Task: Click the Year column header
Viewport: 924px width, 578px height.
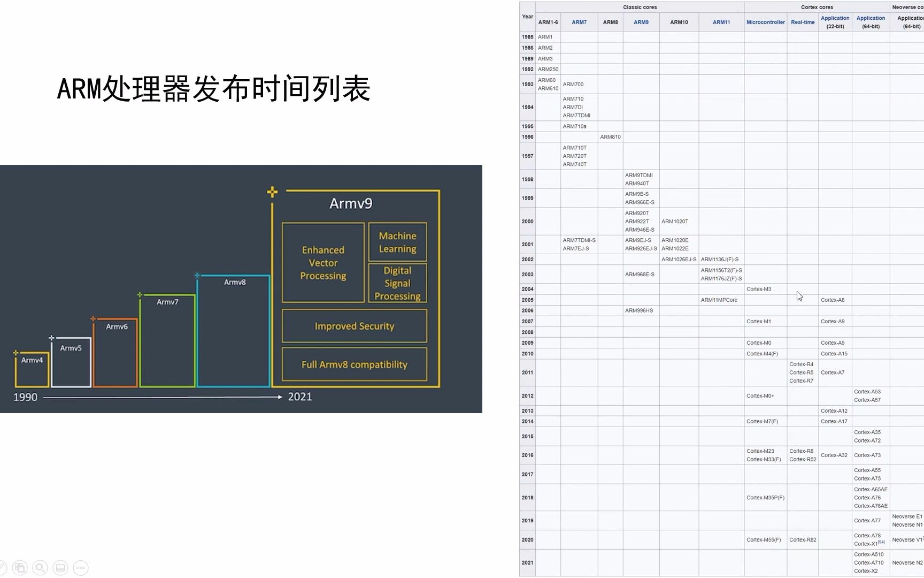Action: (527, 17)
